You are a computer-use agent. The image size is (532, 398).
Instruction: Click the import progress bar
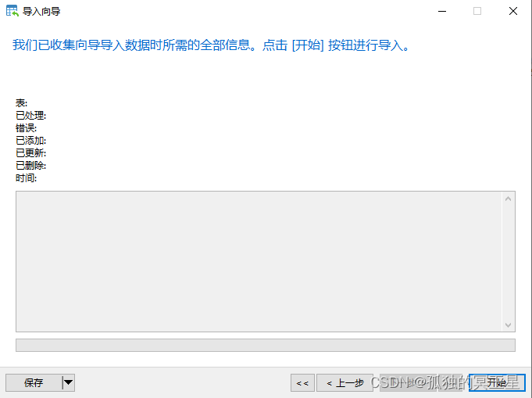click(266, 345)
